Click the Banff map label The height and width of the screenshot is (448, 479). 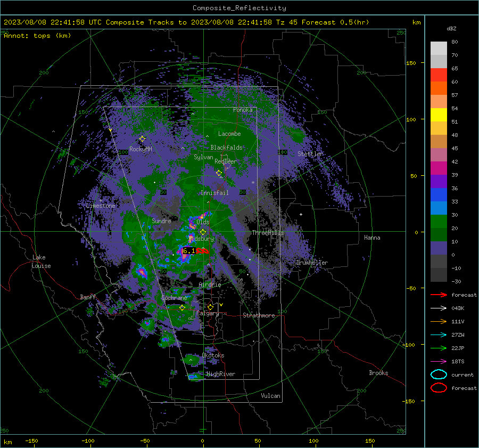(x=88, y=297)
